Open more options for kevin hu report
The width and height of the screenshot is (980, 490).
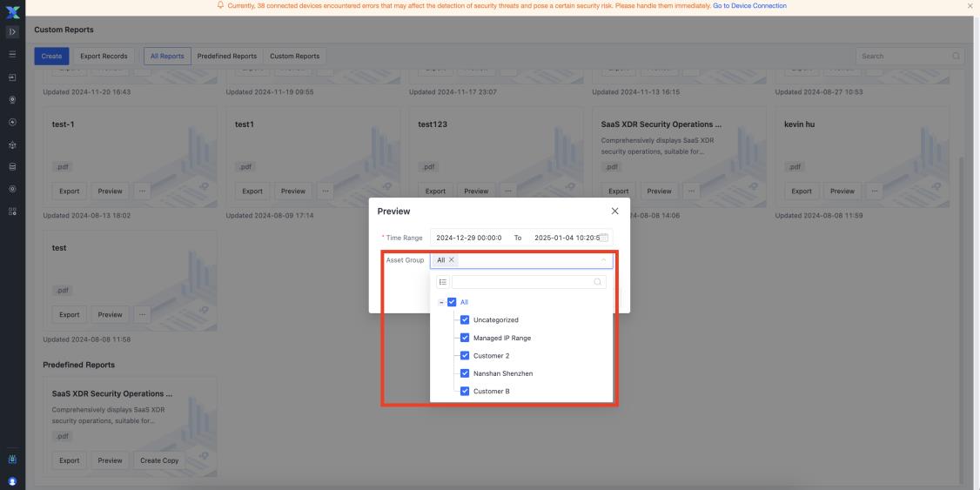point(874,191)
